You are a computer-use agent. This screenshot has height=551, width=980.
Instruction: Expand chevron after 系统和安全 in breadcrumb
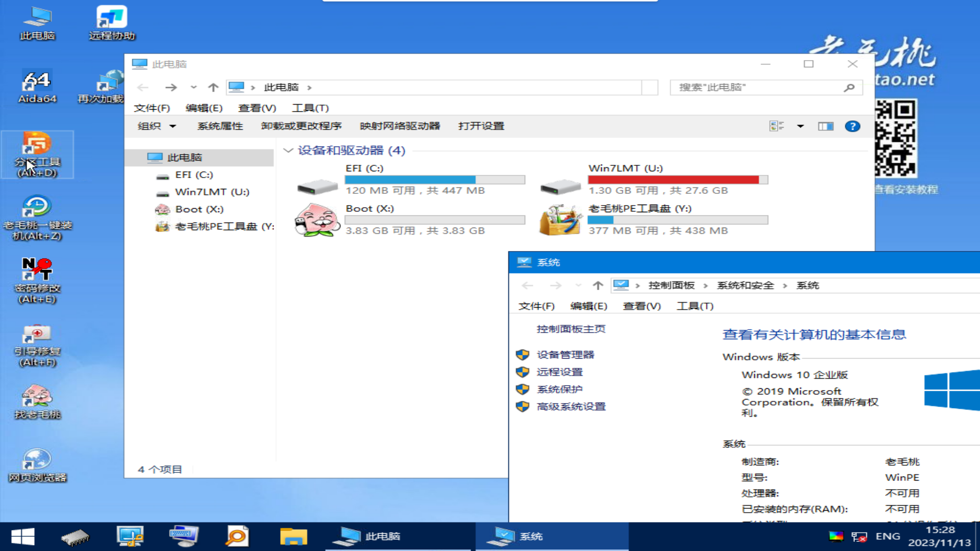[x=785, y=286]
